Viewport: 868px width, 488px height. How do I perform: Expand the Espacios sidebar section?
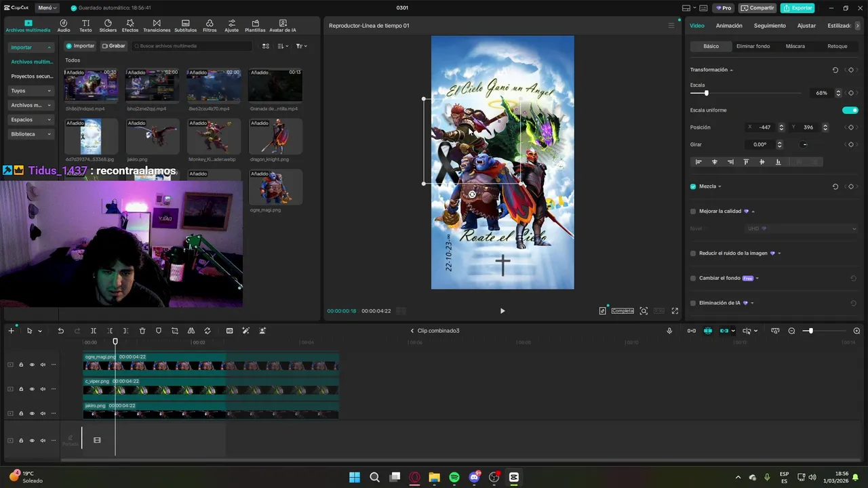(x=31, y=120)
